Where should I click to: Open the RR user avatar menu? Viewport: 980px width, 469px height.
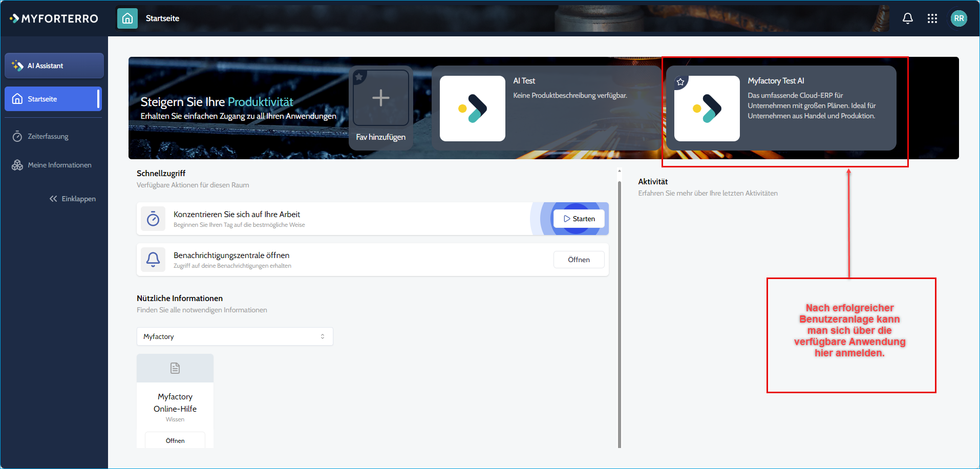tap(958, 18)
